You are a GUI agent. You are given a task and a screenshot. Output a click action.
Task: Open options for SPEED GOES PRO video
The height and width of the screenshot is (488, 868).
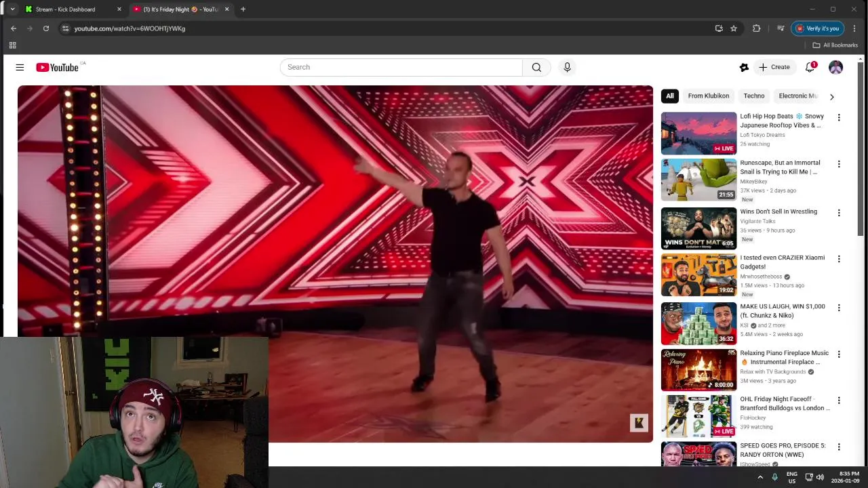coord(839,447)
